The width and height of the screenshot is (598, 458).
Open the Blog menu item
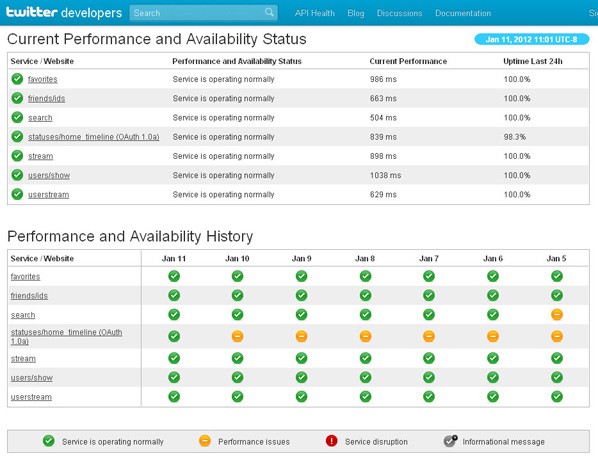tap(355, 13)
